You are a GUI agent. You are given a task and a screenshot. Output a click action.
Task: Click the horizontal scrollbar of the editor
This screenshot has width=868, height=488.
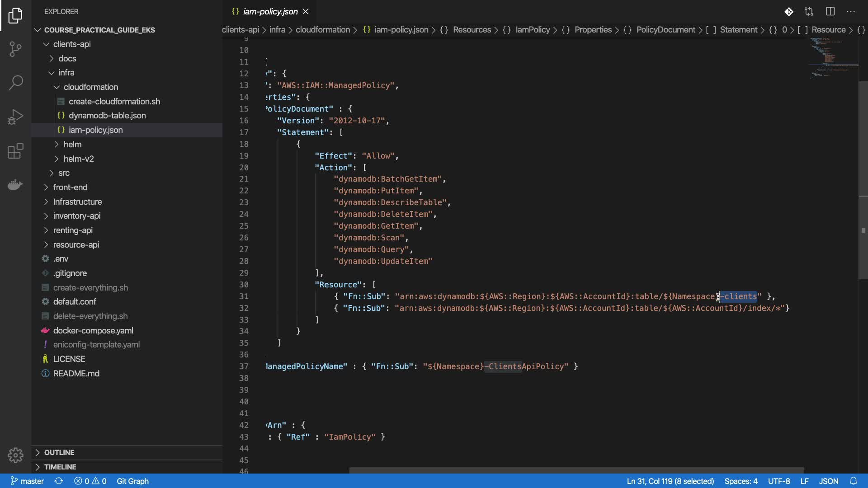tap(576, 470)
